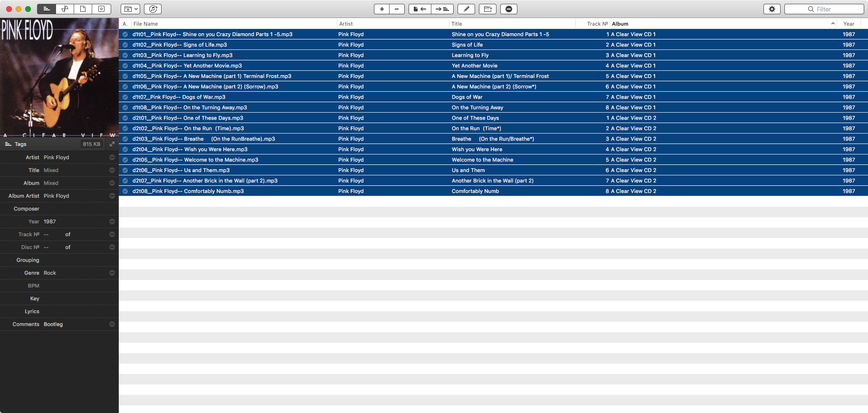
Task: Switch to the file info segment
Action: pos(83,9)
